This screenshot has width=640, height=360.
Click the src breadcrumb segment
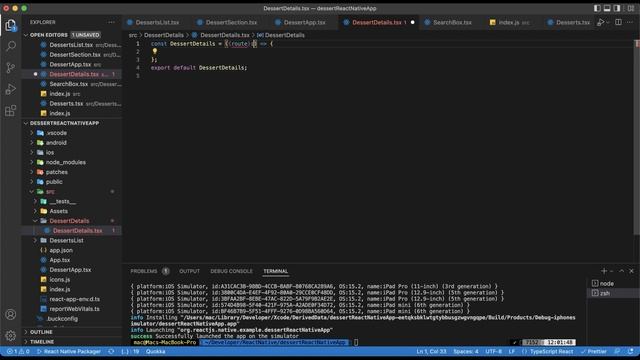pos(133,35)
